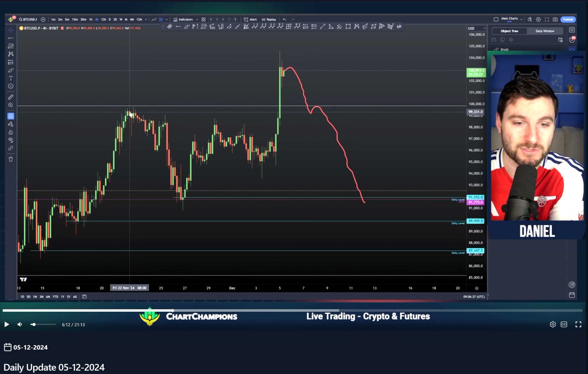Open BTCUSD symbol search

(27, 20)
